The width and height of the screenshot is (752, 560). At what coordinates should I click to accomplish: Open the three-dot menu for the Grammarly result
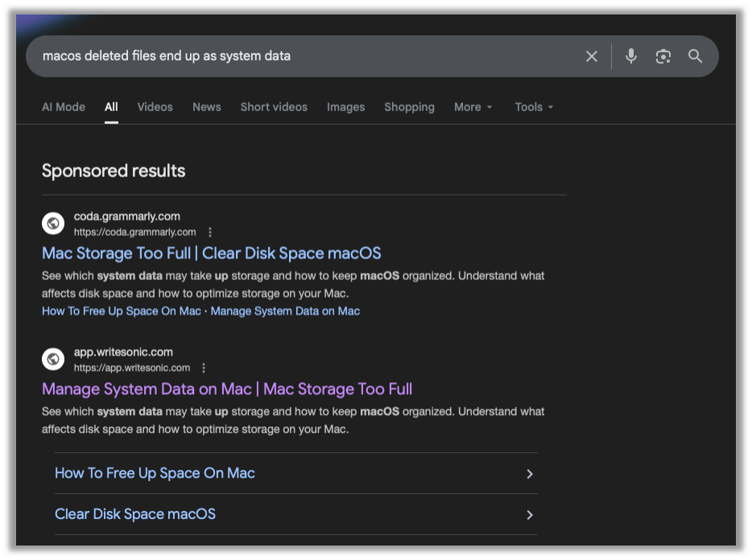coord(209,232)
